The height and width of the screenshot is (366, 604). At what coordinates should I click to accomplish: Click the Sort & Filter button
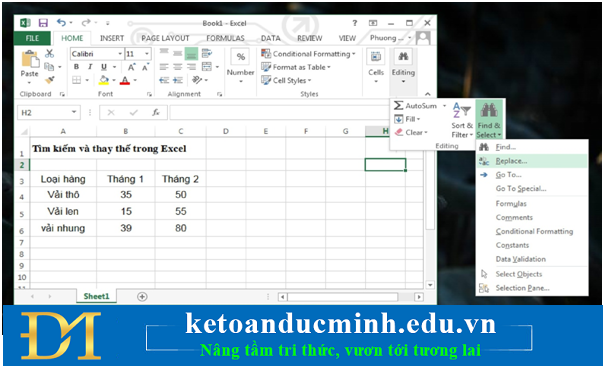462,120
